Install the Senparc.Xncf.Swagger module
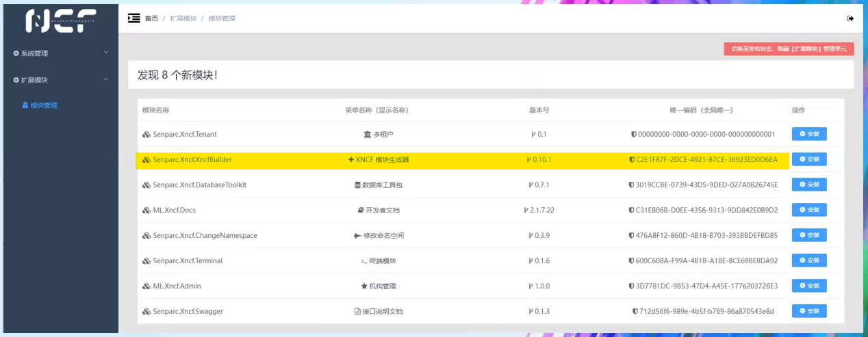The height and width of the screenshot is (337, 868). tap(809, 311)
